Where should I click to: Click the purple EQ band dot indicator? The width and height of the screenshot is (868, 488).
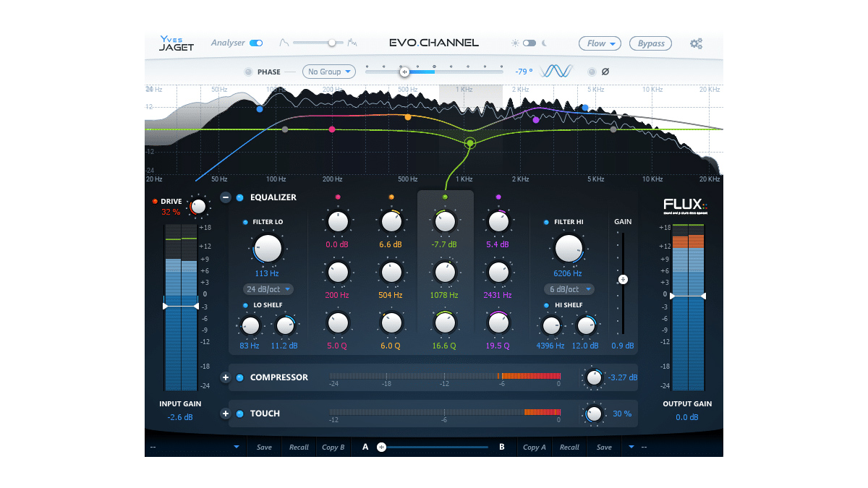click(x=498, y=196)
